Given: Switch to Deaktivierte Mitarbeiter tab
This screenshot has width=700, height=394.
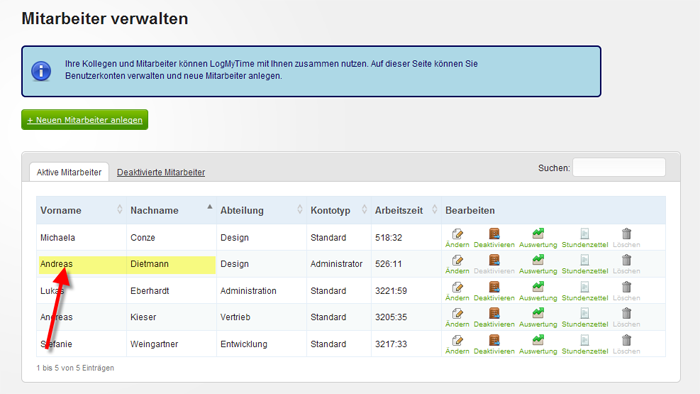Looking at the screenshot, I should tap(161, 172).
